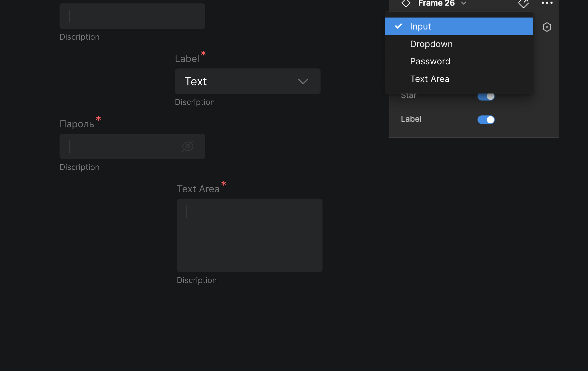Click the instance diamond icon beside Frame 26
Viewport: 588px width, 371px height.
(406, 3)
